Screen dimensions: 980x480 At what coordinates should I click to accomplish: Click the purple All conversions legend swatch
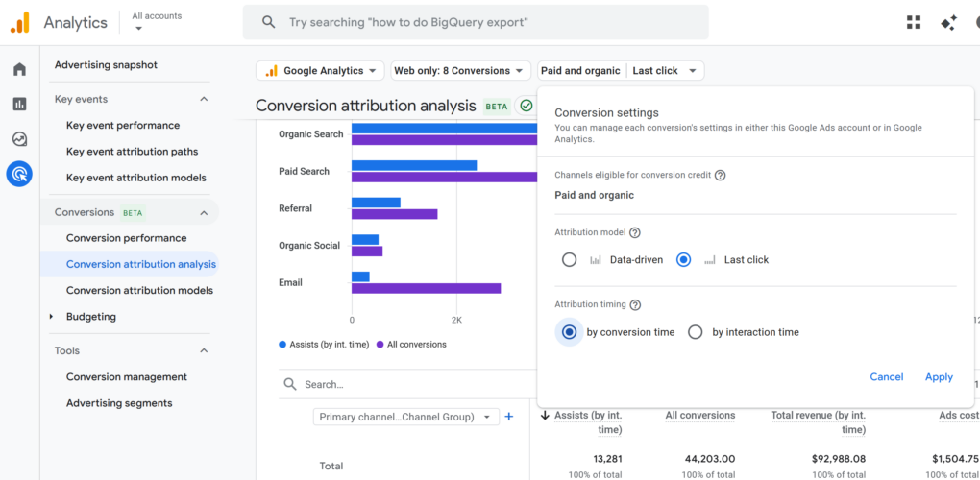381,345
